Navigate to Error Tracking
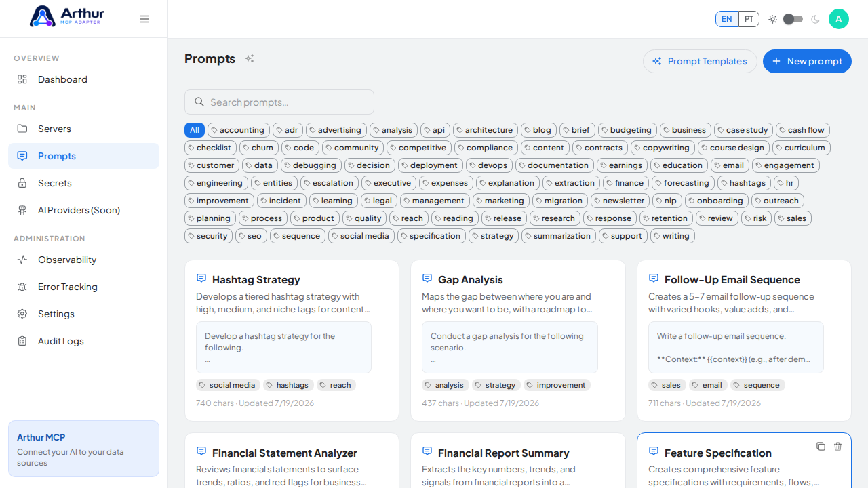This screenshot has height=488, width=868. pyautogui.click(x=83, y=287)
